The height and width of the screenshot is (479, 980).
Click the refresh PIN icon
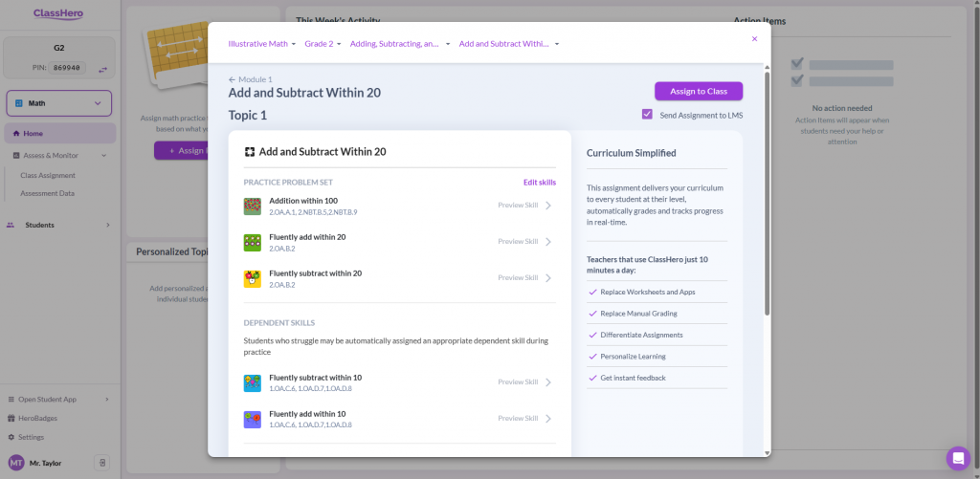coord(102,69)
